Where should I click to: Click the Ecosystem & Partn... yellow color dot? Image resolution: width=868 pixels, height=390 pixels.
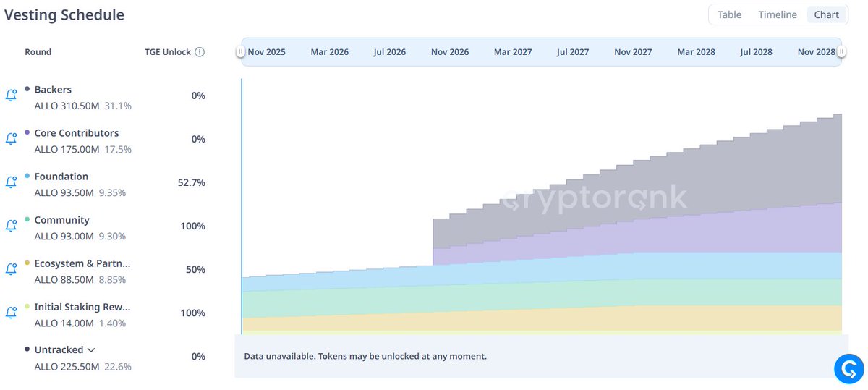27,263
